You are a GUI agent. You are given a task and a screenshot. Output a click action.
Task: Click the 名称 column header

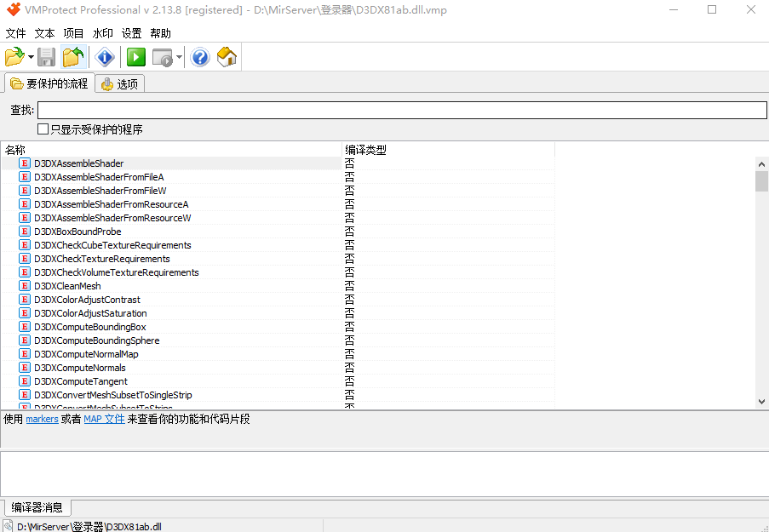click(171, 150)
